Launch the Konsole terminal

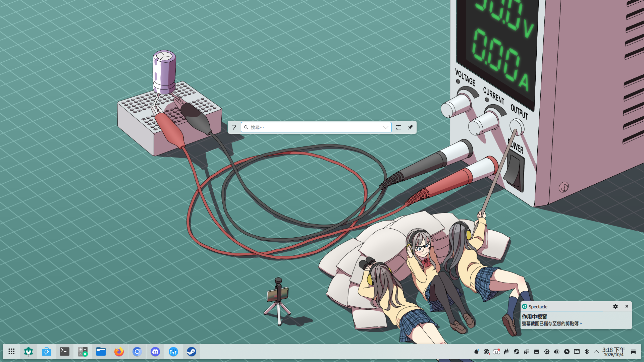click(x=65, y=352)
